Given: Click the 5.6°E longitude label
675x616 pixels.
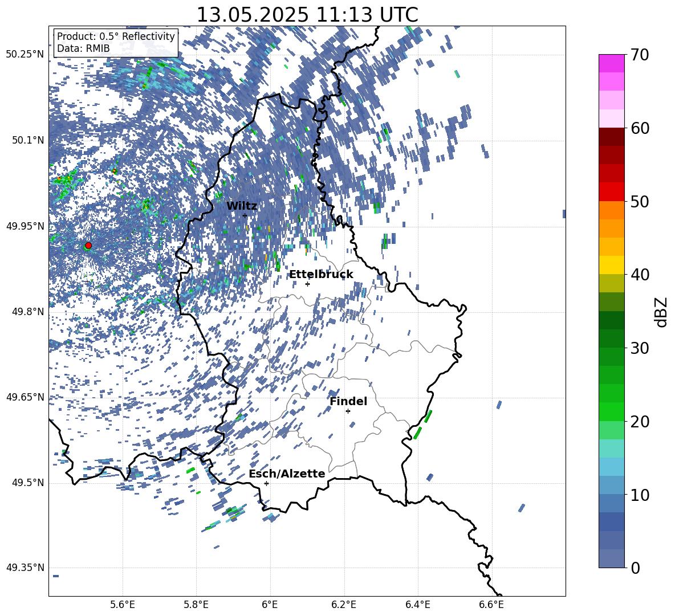Looking at the screenshot, I should [x=123, y=605].
